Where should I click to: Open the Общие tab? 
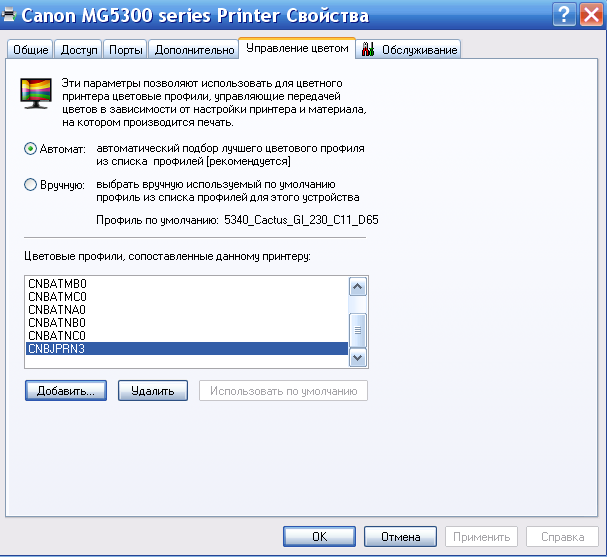[30, 50]
